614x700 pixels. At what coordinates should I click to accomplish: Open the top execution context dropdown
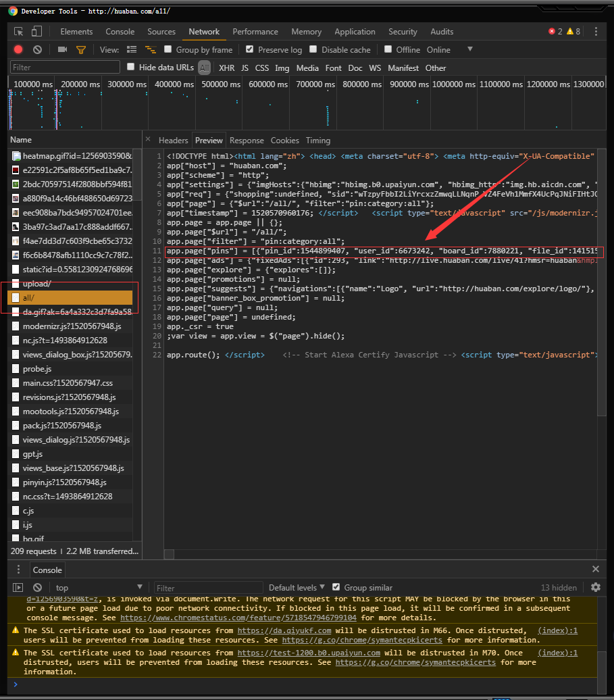(x=99, y=588)
